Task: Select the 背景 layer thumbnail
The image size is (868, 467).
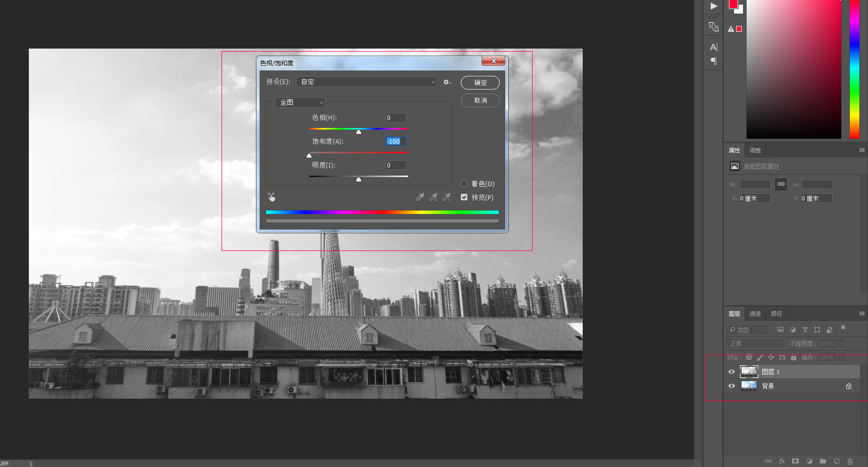Action: click(x=749, y=386)
